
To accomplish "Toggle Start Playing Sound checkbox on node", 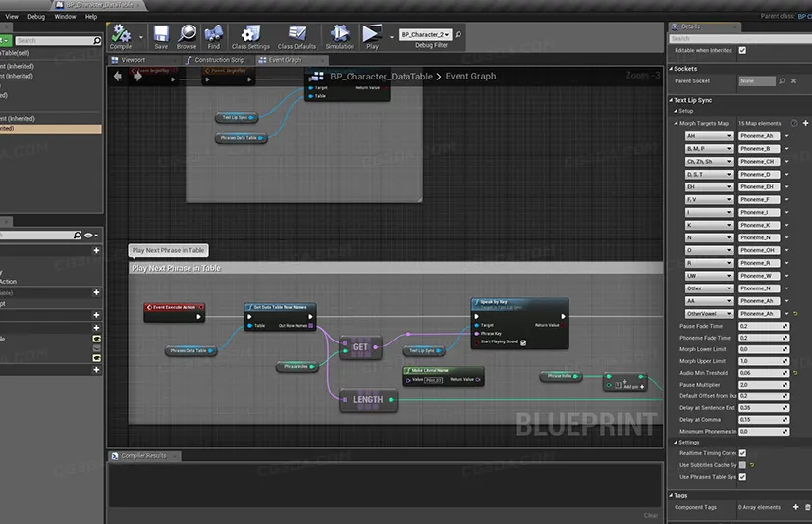I will pyautogui.click(x=523, y=342).
